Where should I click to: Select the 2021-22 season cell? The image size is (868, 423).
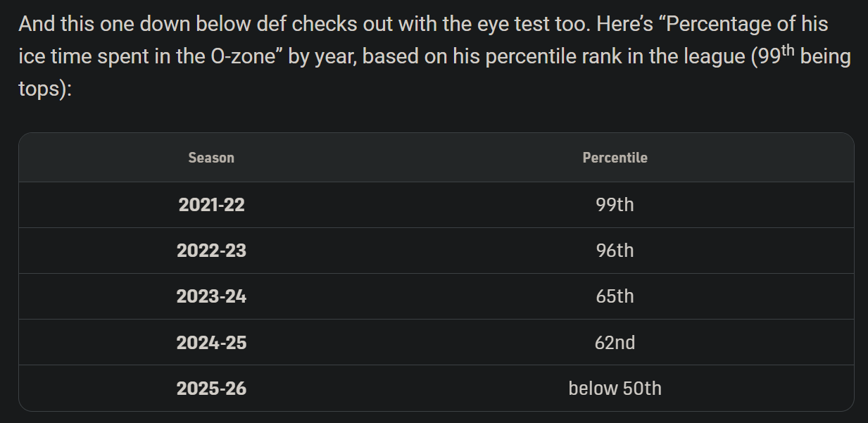[x=211, y=205]
